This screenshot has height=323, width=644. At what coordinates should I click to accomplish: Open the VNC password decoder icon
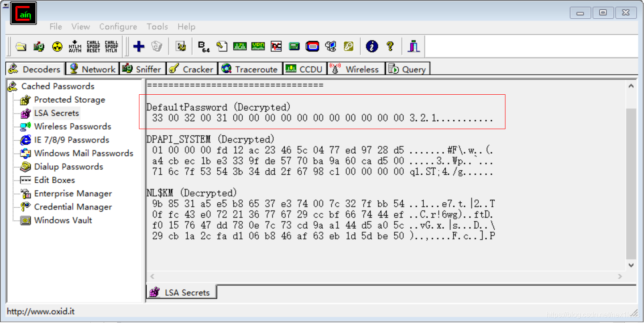tap(276, 46)
